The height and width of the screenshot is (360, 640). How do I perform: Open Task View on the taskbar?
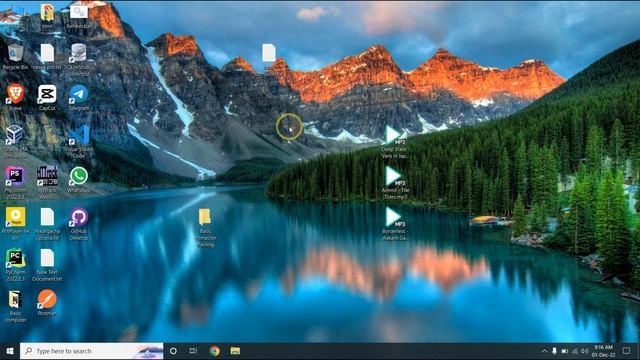click(193, 351)
